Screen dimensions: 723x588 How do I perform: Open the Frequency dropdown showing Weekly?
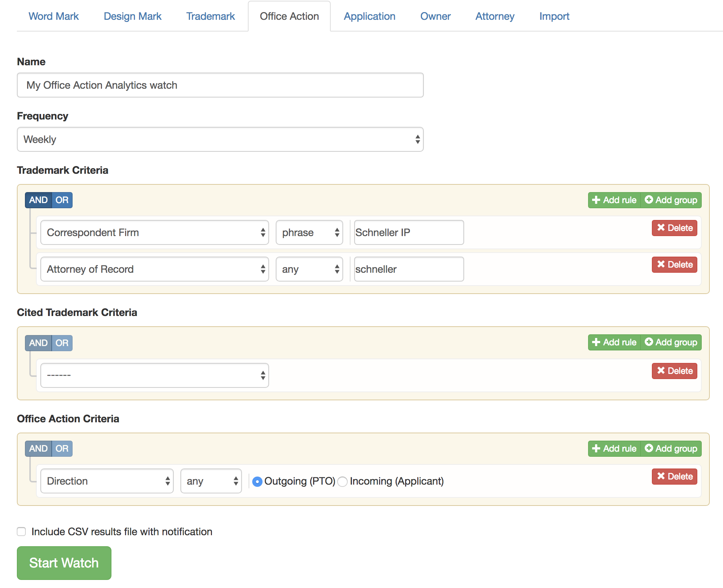tap(220, 139)
